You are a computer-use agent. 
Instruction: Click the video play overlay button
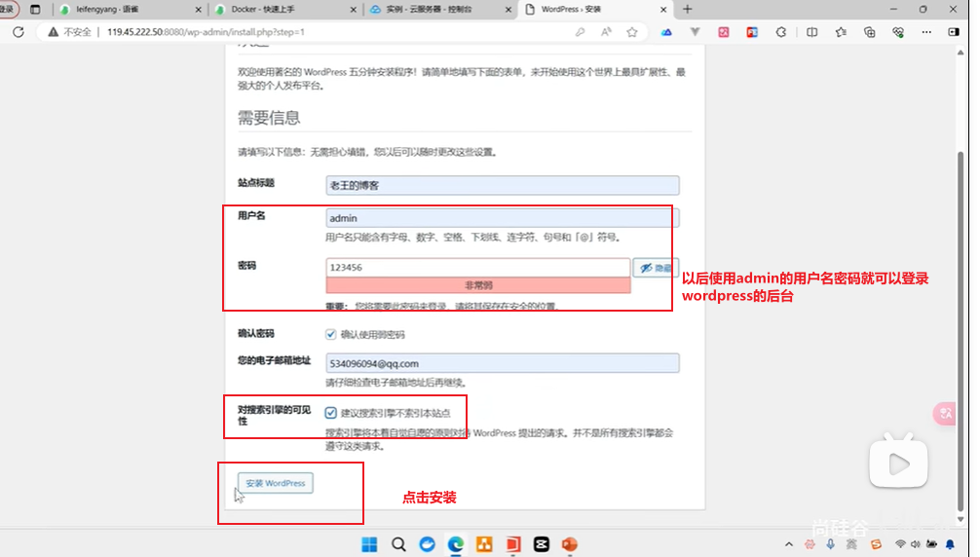899,464
